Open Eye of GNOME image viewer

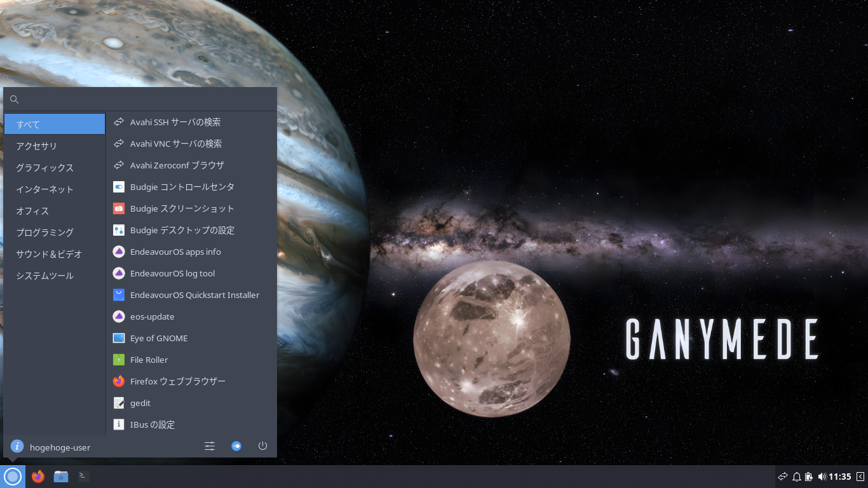point(191,338)
